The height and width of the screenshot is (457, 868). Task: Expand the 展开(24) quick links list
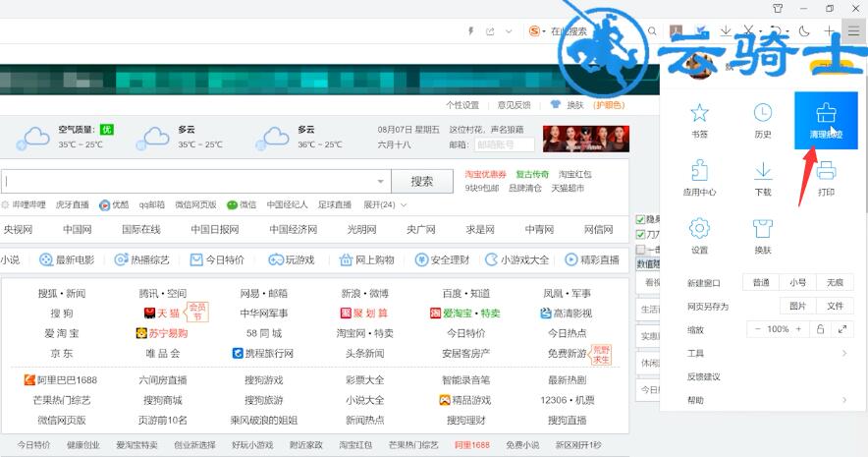[x=385, y=205]
